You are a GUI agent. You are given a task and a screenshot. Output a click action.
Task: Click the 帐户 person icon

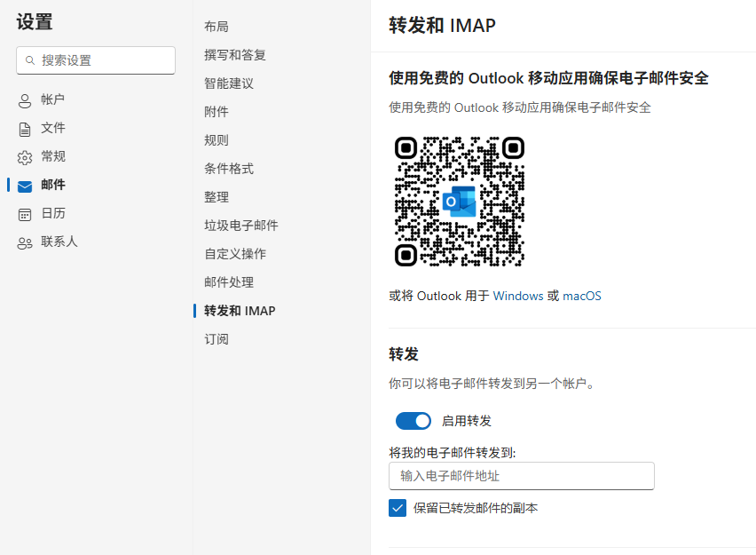pyautogui.click(x=25, y=100)
